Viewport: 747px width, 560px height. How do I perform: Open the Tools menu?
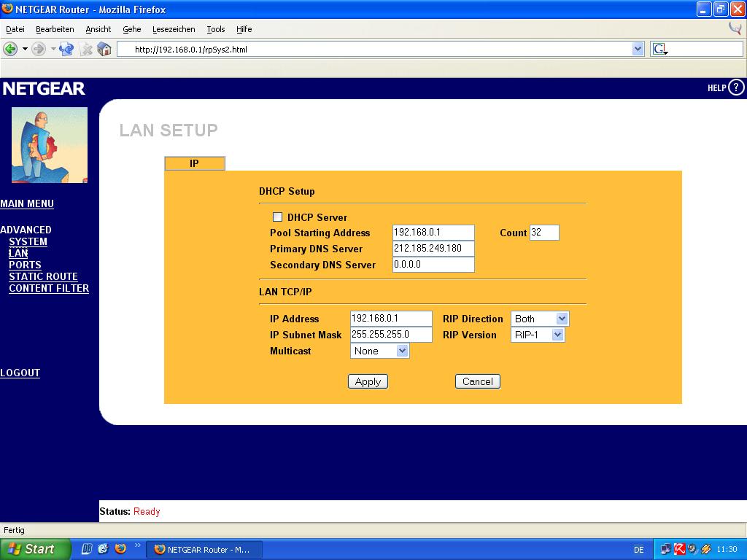(216, 29)
